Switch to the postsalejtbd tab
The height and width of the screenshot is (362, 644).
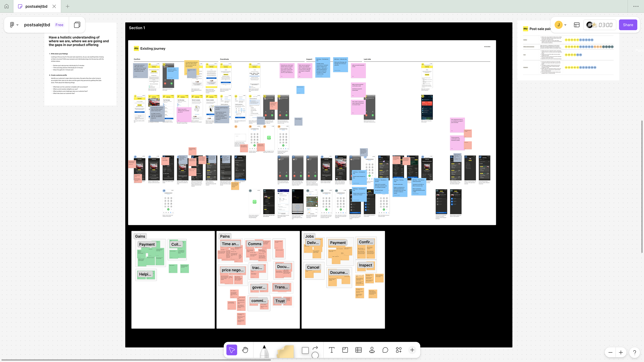[x=36, y=6]
